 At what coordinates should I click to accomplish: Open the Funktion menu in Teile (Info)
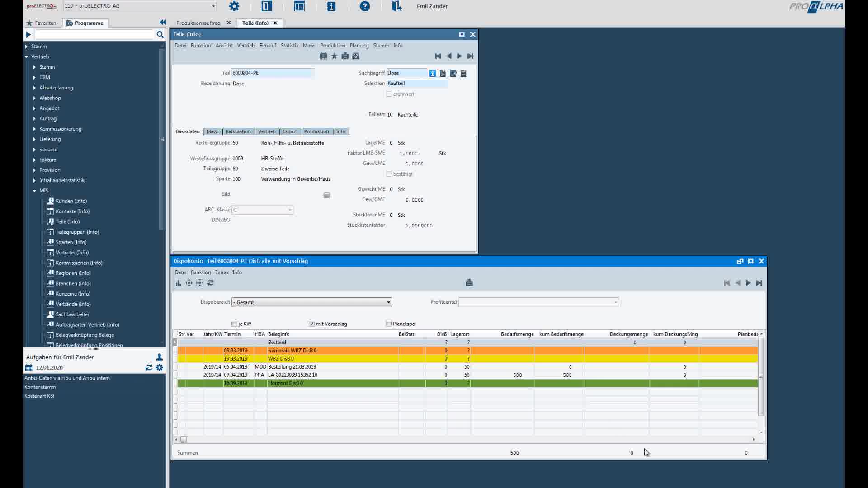201,46
